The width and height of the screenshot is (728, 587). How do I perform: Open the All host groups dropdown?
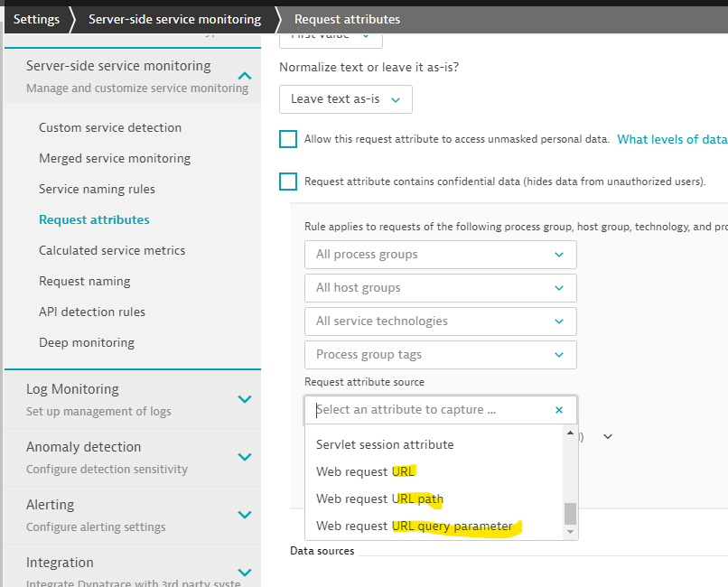(x=440, y=288)
